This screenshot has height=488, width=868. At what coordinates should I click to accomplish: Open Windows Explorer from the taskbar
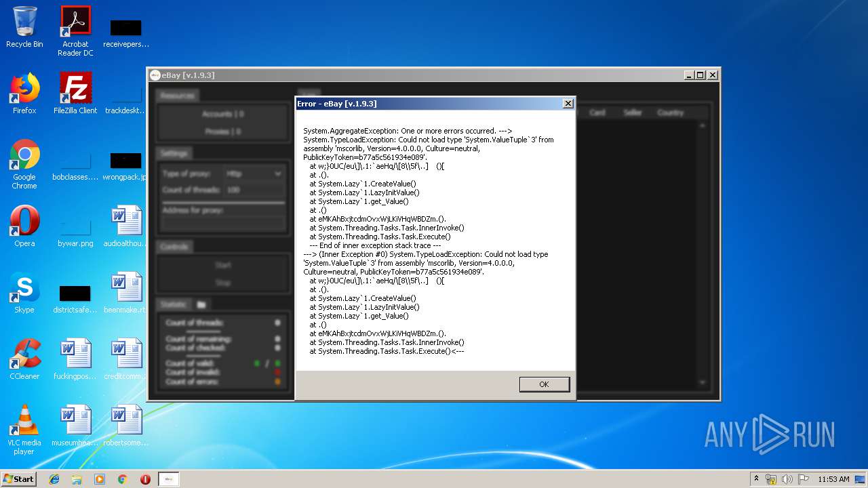77,479
